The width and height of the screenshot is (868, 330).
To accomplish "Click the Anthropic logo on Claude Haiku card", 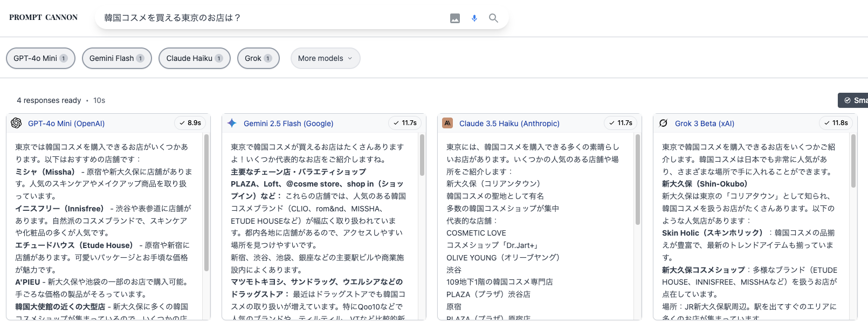I will [x=447, y=123].
